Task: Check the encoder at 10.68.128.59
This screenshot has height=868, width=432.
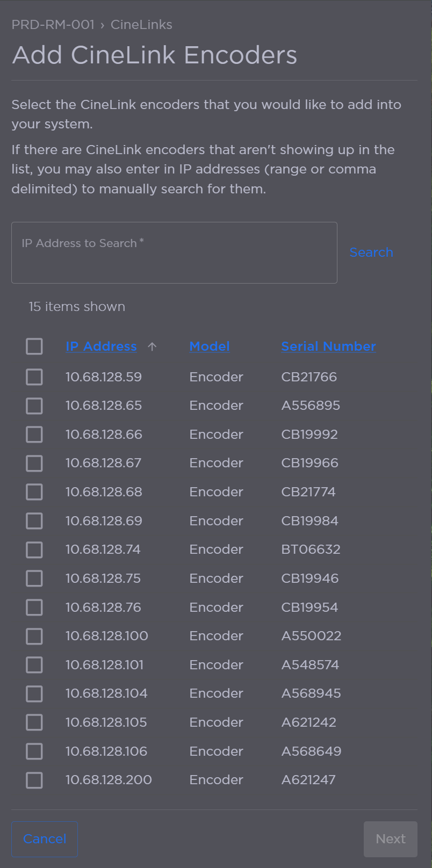Action: 34,377
